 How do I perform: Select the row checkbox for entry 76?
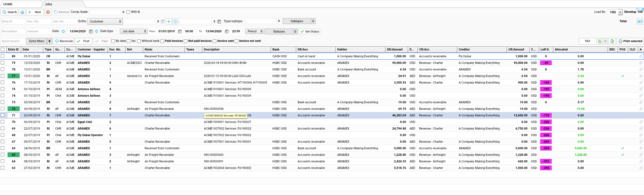(x=3, y=83)
